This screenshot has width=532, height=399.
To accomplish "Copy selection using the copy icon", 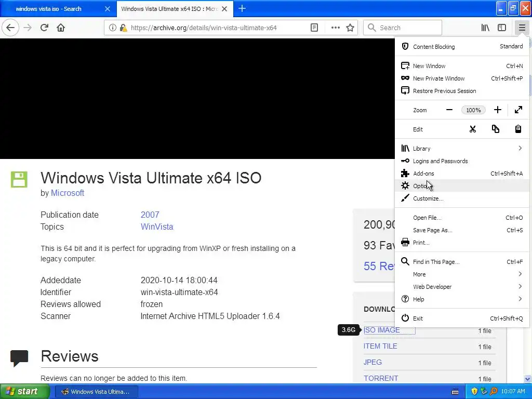I will 495,129.
